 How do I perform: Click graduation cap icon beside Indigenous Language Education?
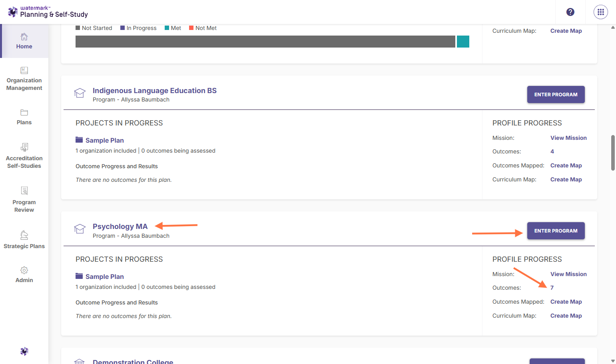[80, 93]
